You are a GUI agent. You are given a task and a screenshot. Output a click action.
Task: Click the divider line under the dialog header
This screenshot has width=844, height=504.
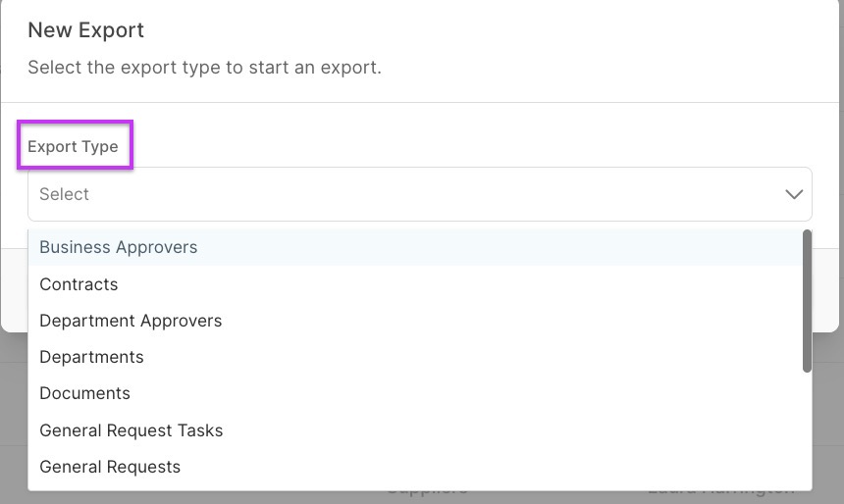[x=422, y=102]
